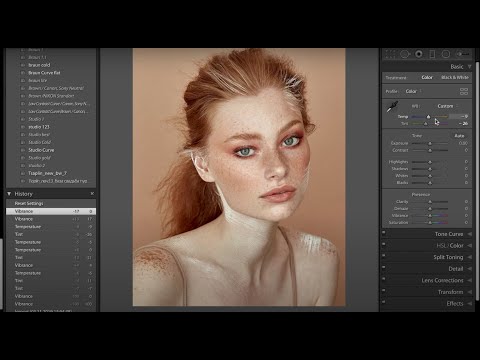Screen dimensions: 480x360
Task: Click the Highlights slider handle
Action: tap(430, 162)
